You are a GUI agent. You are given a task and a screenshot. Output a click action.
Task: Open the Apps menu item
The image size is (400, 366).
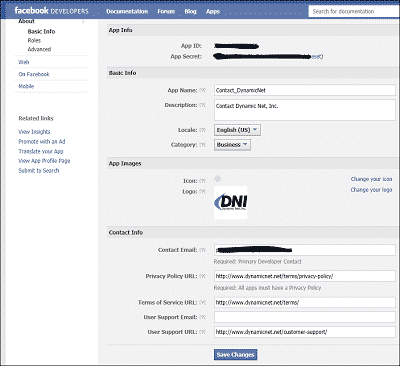pos(213,11)
